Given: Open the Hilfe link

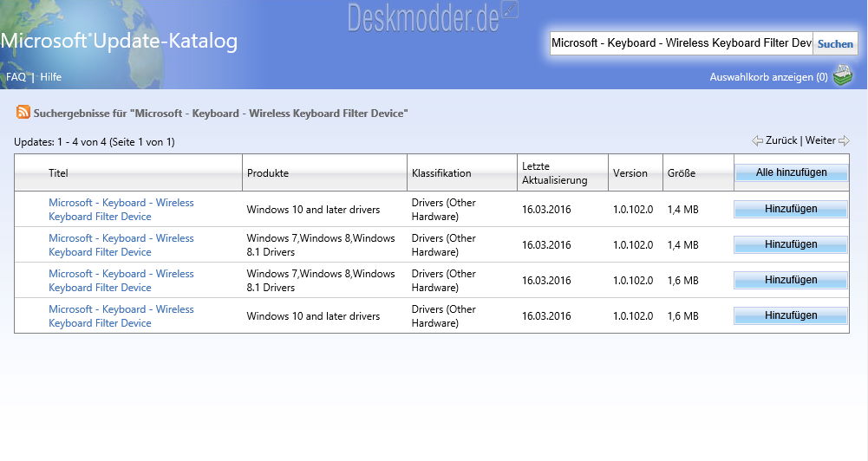Looking at the screenshot, I should [x=50, y=77].
